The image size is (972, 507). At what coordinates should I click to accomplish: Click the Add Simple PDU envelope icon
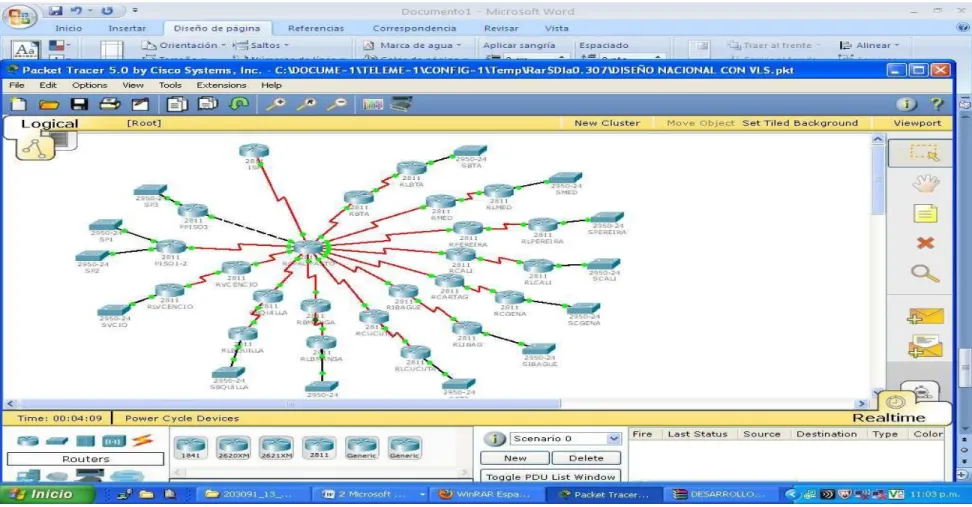[x=925, y=316]
